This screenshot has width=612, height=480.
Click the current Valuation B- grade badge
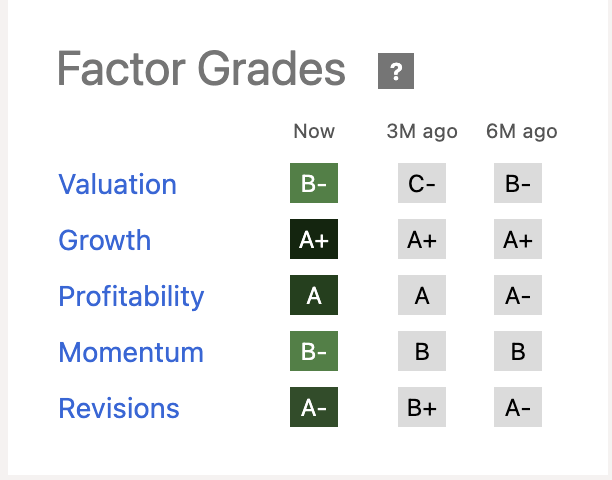(x=314, y=184)
